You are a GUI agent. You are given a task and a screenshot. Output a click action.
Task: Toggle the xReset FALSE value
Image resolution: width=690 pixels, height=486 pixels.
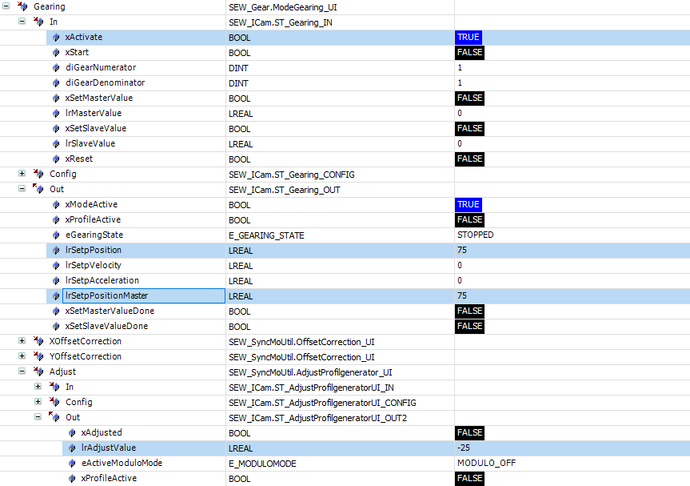470,159
